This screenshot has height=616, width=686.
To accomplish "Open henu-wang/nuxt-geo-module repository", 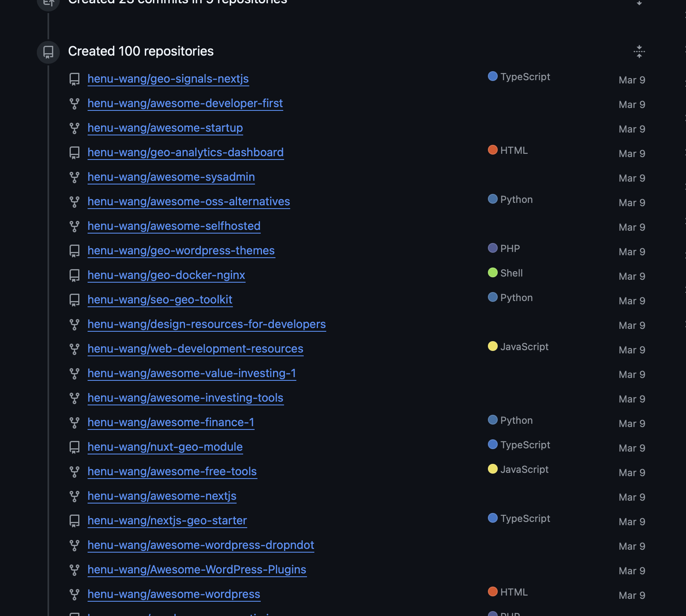I will [x=165, y=447].
